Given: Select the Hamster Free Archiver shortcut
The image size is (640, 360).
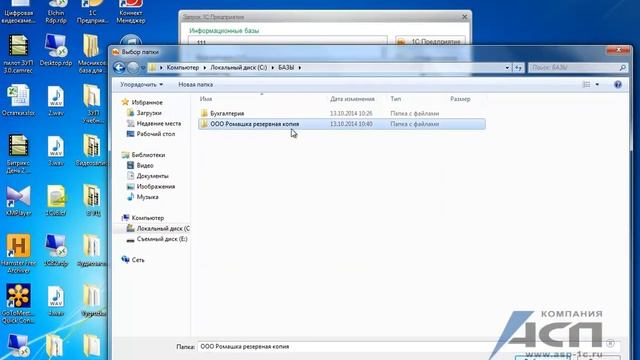Looking at the screenshot, I should tap(18, 253).
